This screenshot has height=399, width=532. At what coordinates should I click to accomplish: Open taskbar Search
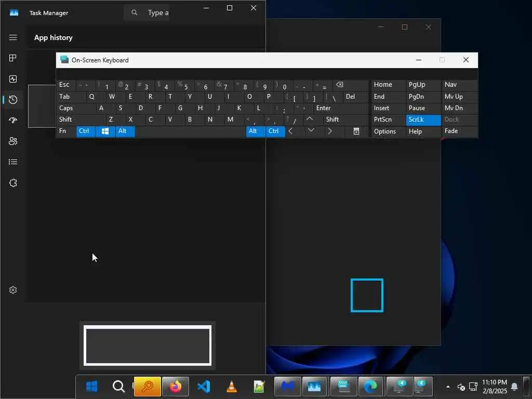coord(119,387)
